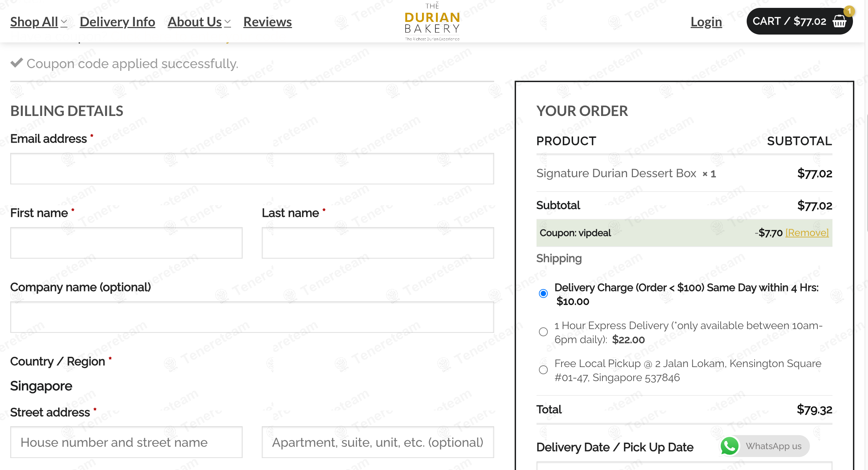Click the First name input field
The height and width of the screenshot is (470, 868).
(126, 243)
